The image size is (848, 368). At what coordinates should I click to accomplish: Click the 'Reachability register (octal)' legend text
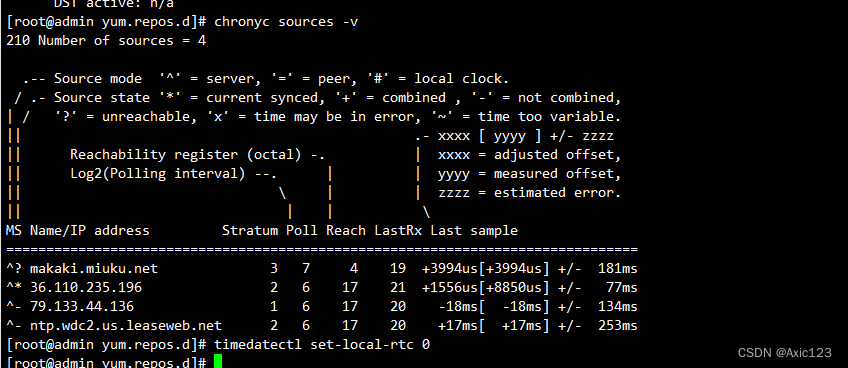click(x=186, y=155)
